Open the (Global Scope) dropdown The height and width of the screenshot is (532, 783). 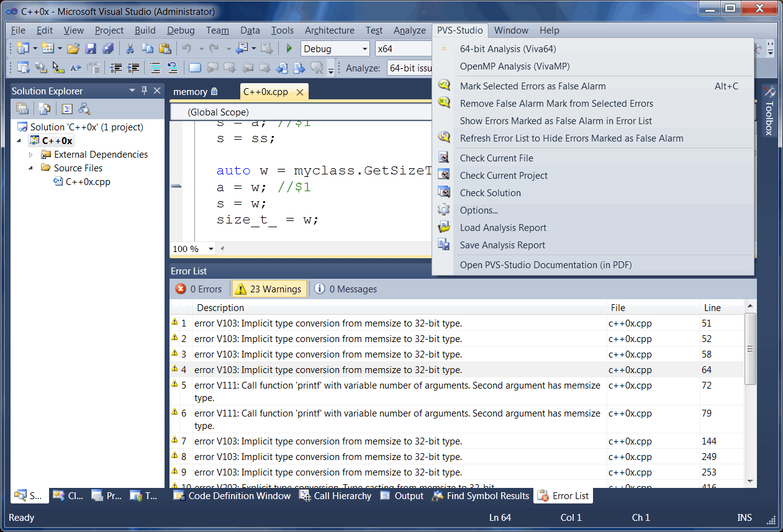pos(301,112)
